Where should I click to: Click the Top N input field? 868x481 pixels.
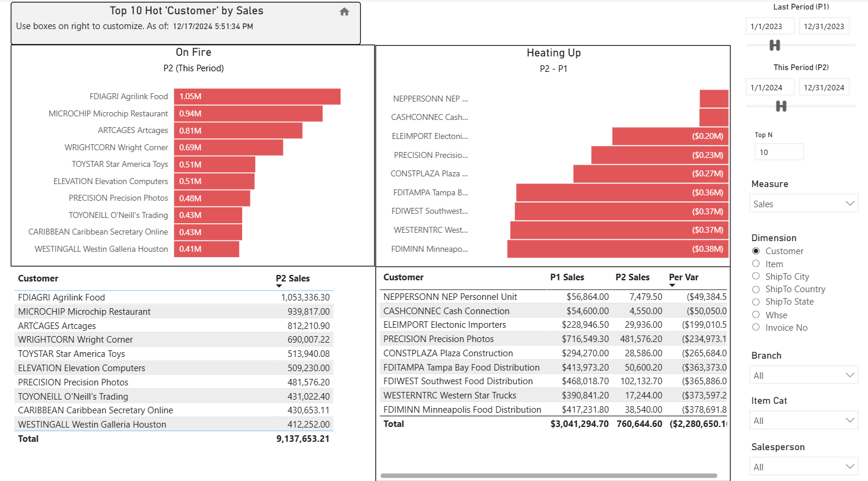coord(779,152)
